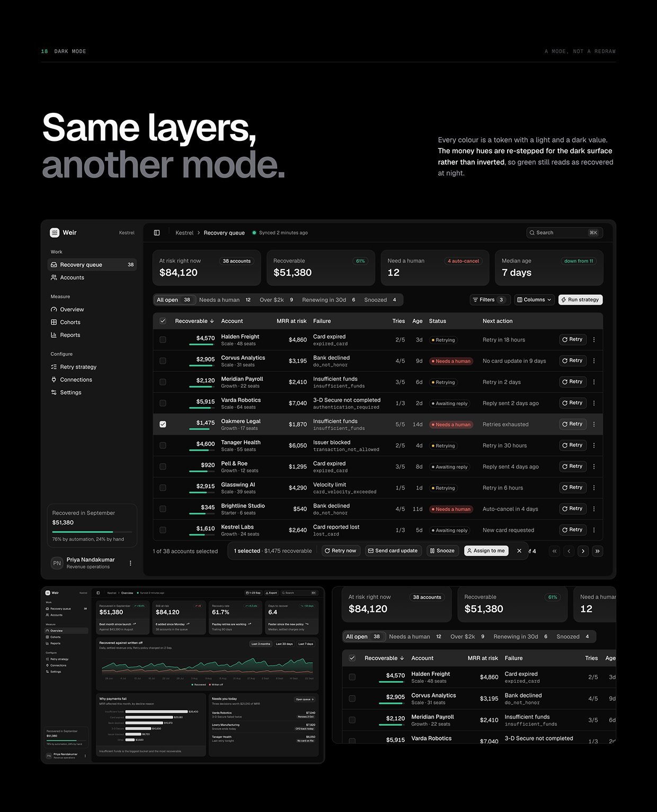Open the Filters button
The image size is (657, 812).
(x=490, y=300)
